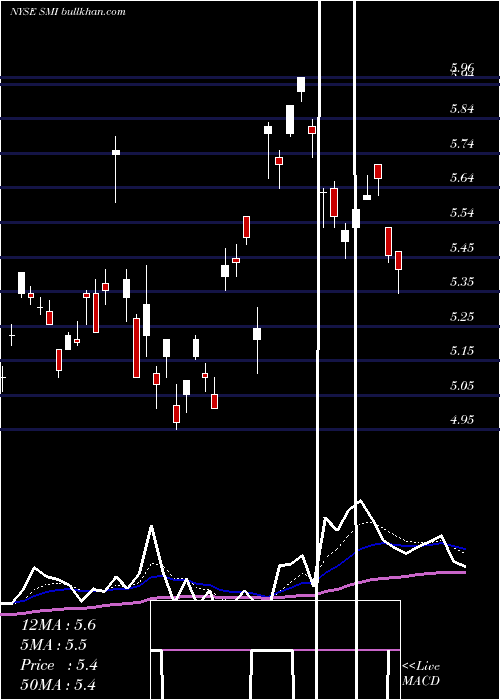This screenshot has height=700, width=500.
Task: Click the '5MA : 5.5' legend entry
Action: pos(54,645)
